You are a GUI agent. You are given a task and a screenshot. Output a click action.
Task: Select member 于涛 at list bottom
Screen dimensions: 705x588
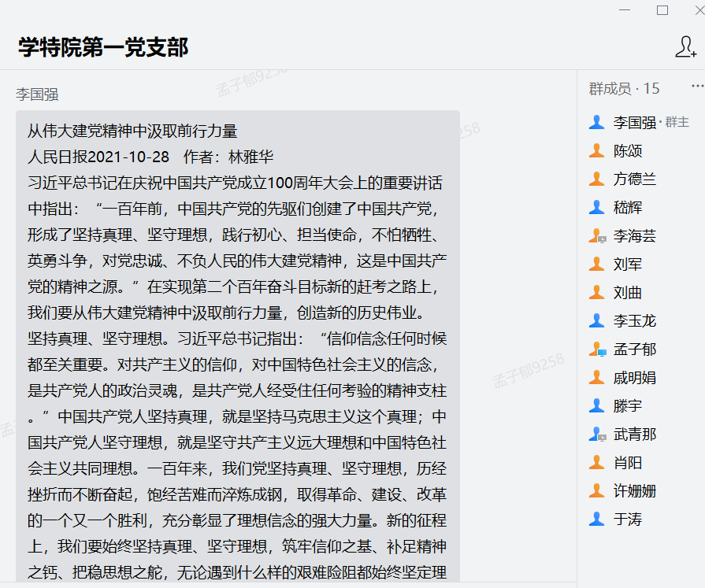click(628, 520)
